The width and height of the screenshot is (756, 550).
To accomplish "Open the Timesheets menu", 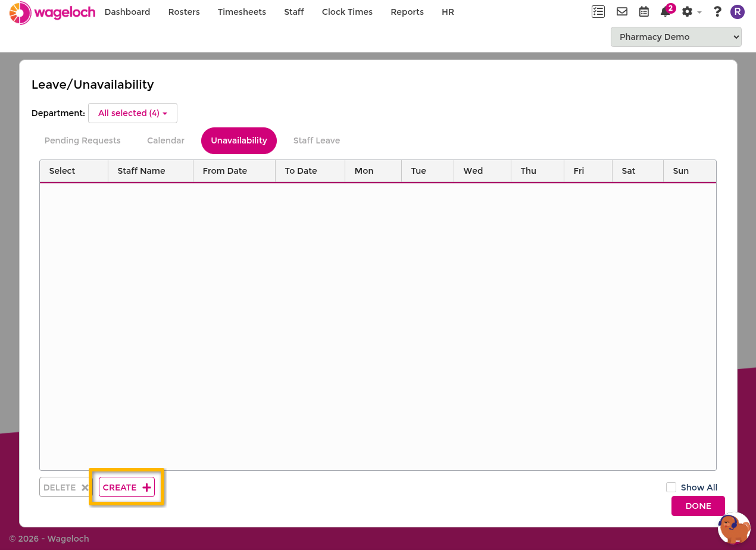I will pyautogui.click(x=242, y=12).
